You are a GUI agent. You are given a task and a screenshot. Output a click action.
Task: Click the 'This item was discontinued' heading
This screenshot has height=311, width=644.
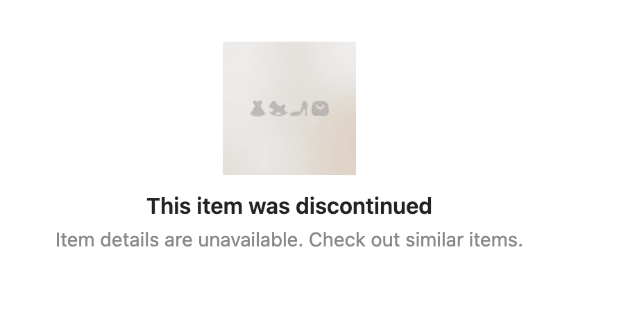coord(289,205)
